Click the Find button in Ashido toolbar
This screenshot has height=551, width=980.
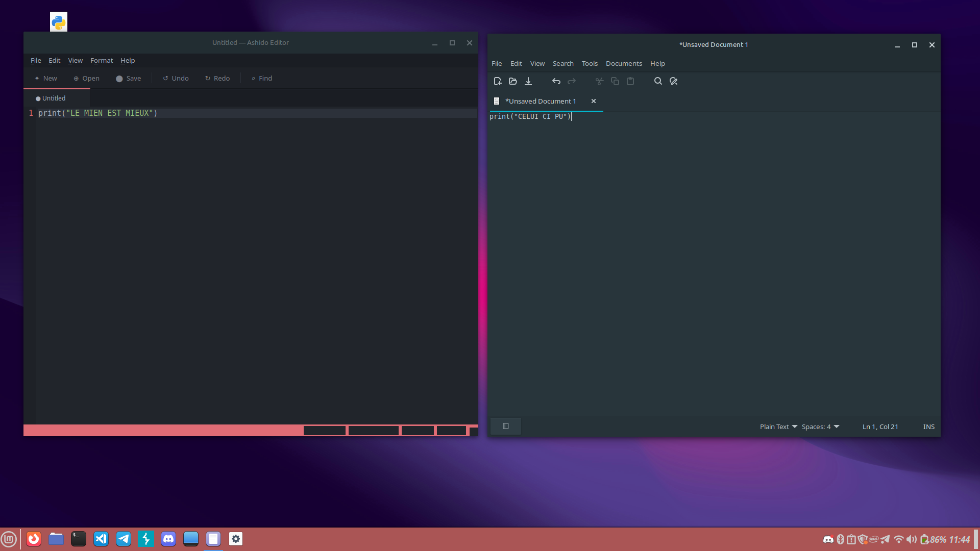(x=261, y=78)
